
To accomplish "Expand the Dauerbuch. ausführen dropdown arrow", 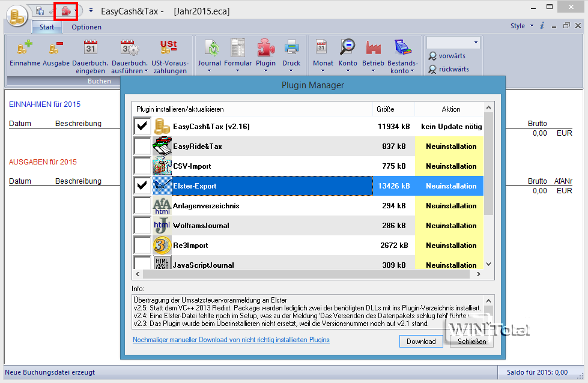I will click(146, 71).
